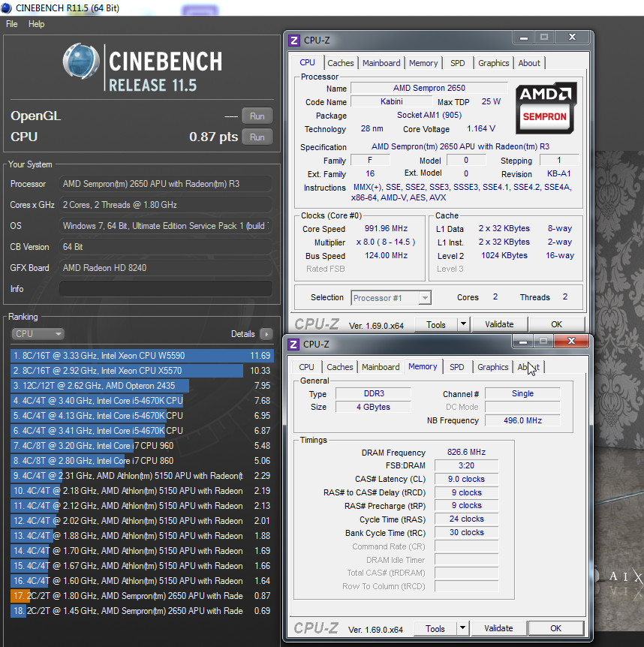The image size is (644, 647).
Task: Switch to Graphics tab in upper CPU-Z
Action: click(493, 63)
